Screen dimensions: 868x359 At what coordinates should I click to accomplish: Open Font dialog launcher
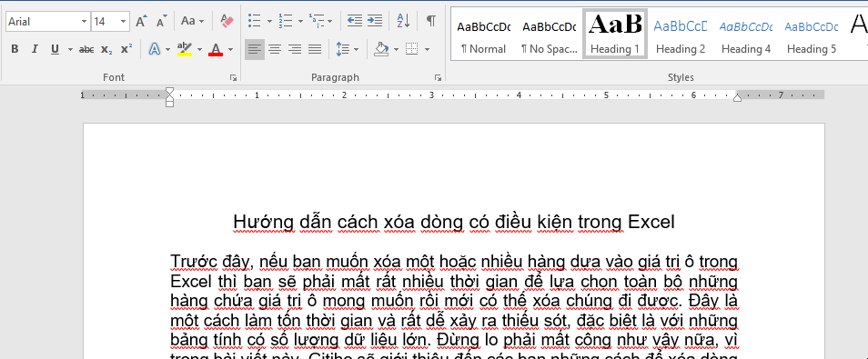point(233,78)
